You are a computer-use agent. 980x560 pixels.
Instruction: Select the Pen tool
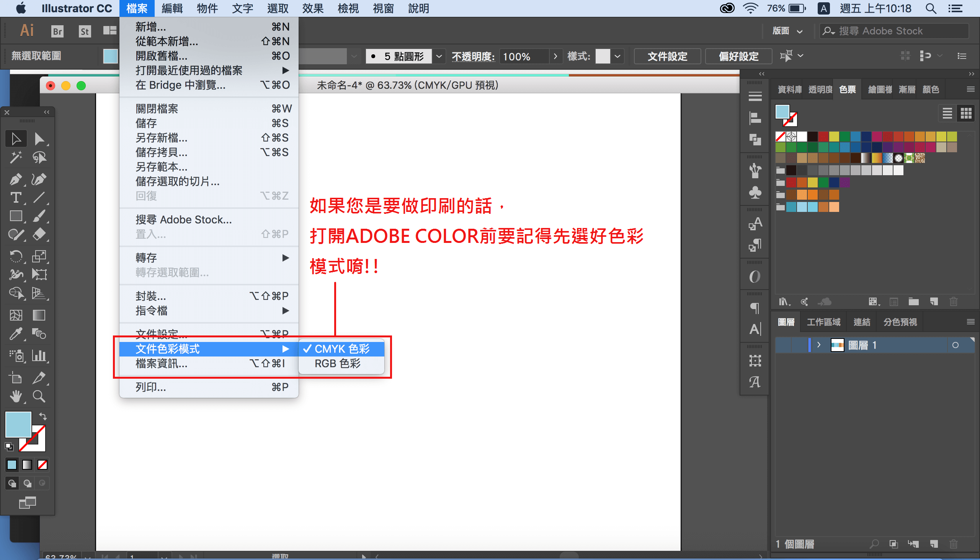point(15,179)
